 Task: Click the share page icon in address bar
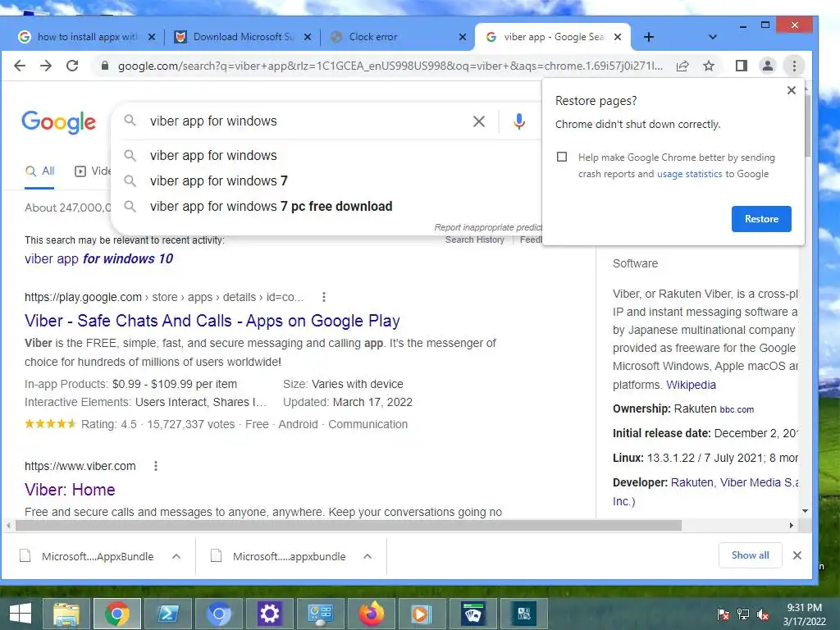click(682, 66)
